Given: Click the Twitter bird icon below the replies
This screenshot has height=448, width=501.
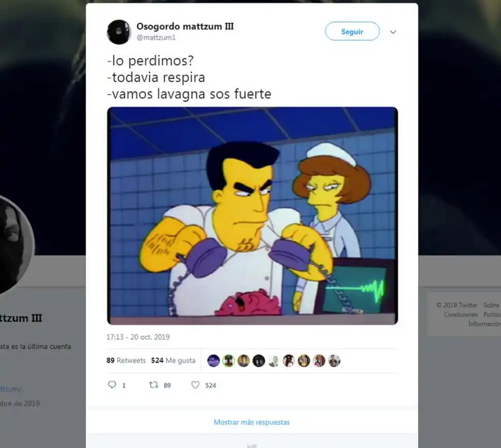Looking at the screenshot, I should click(252, 445).
